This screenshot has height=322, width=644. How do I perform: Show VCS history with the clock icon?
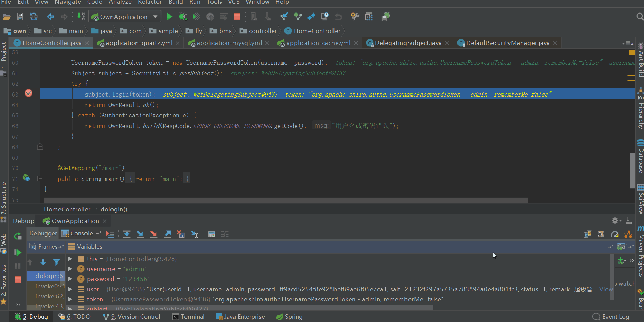coord(325,17)
